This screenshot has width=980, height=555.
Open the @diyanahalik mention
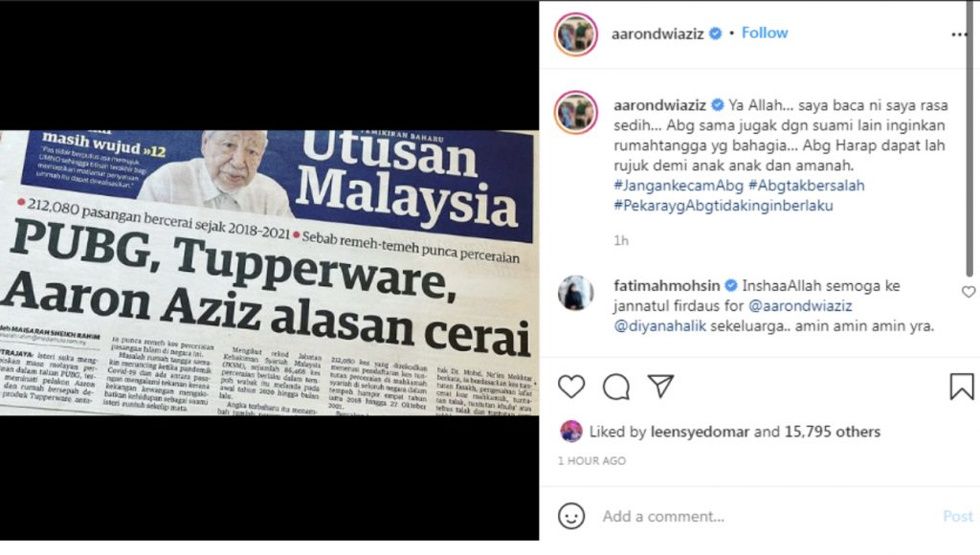pyautogui.click(x=660, y=326)
